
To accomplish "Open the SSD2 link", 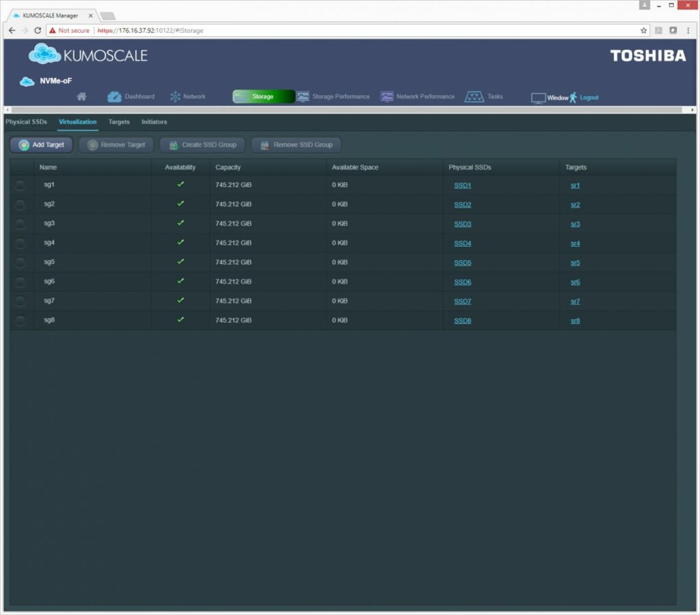I will [x=463, y=205].
